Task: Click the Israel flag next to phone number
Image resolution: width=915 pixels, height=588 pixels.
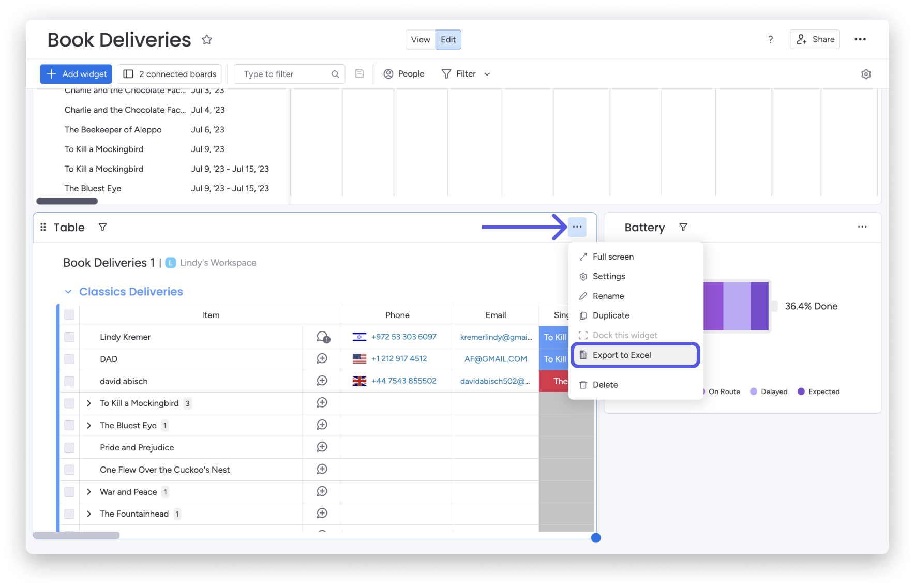Action: click(x=359, y=337)
